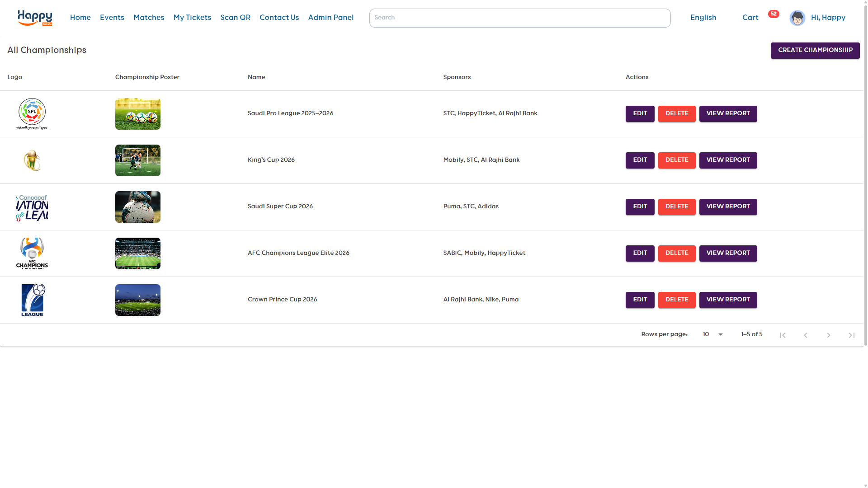Image resolution: width=868 pixels, height=488 pixels.
Task: Open the English language selector
Action: (703, 18)
